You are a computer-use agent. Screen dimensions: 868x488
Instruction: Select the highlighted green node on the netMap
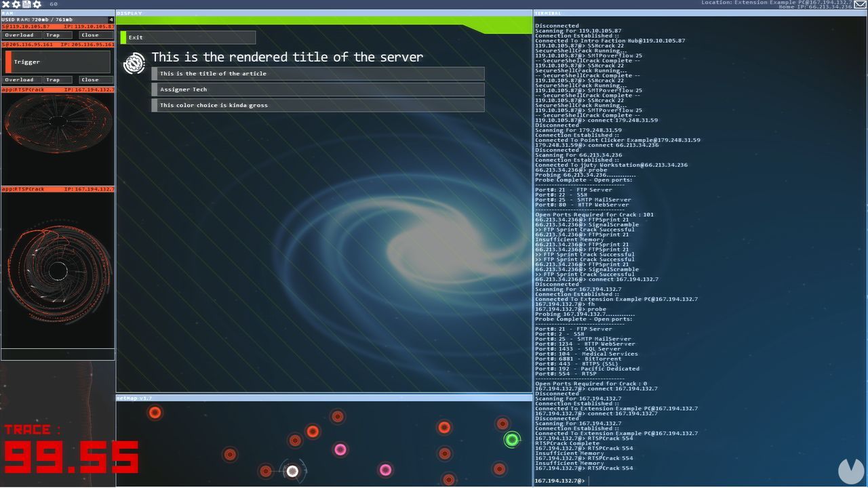coord(513,439)
